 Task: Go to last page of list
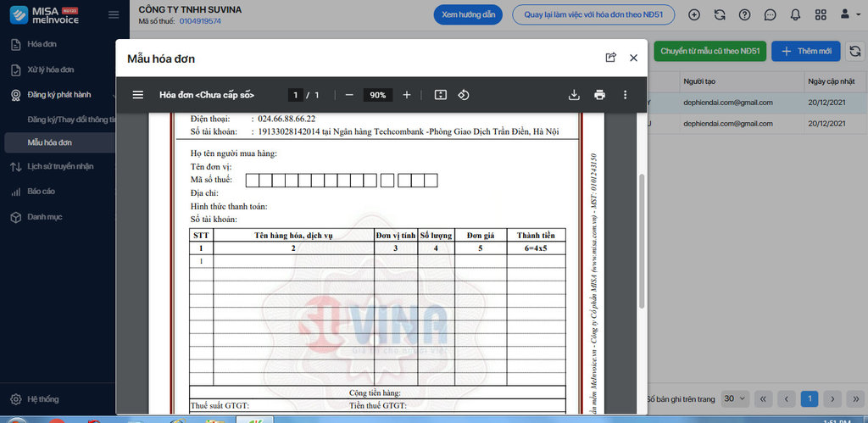point(855,398)
